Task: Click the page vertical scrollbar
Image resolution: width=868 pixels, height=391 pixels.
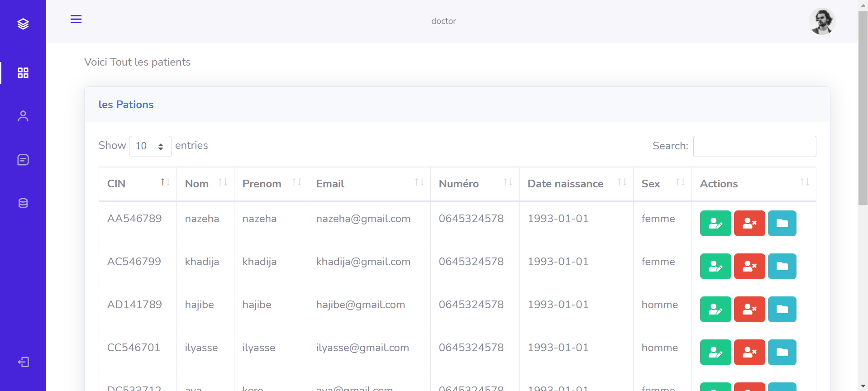Action: 863,109
